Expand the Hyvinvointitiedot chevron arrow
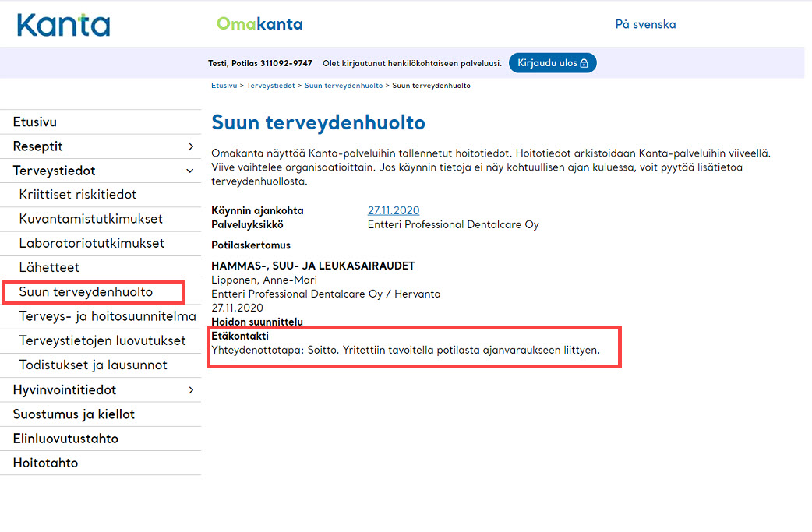The width and height of the screenshot is (812, 532). (191, 389)
